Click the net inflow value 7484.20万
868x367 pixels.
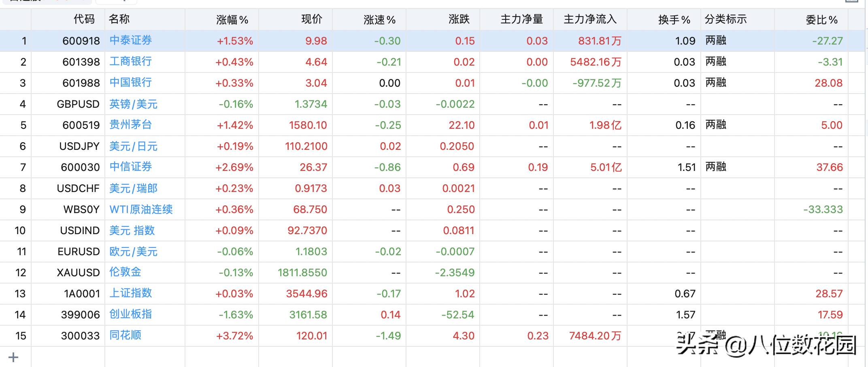pos(595,336)
